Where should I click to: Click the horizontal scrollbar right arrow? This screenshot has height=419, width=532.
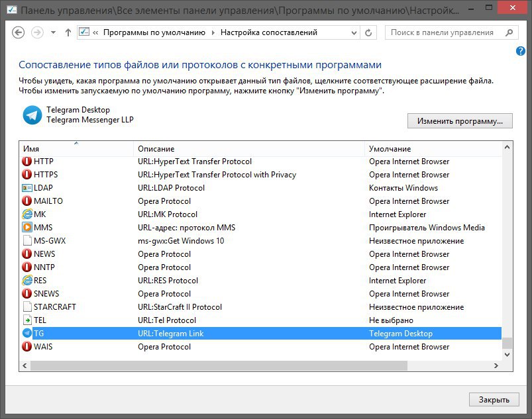coord(496,366)
